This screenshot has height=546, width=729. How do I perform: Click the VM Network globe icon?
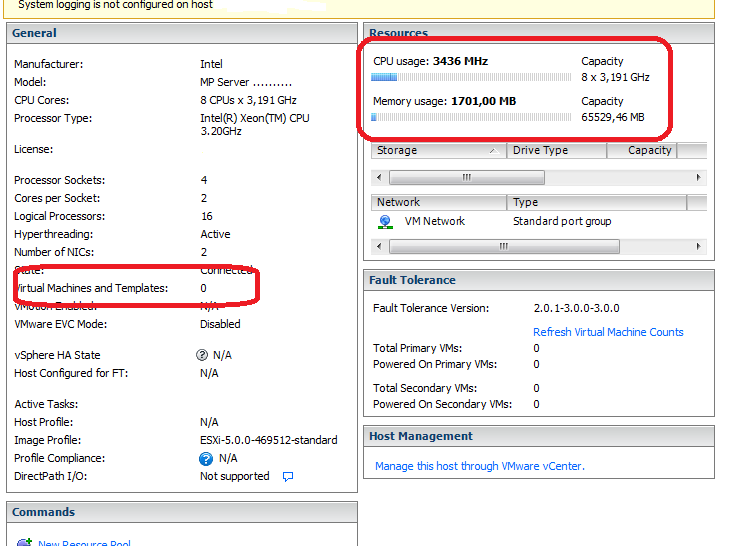(385, 222)
